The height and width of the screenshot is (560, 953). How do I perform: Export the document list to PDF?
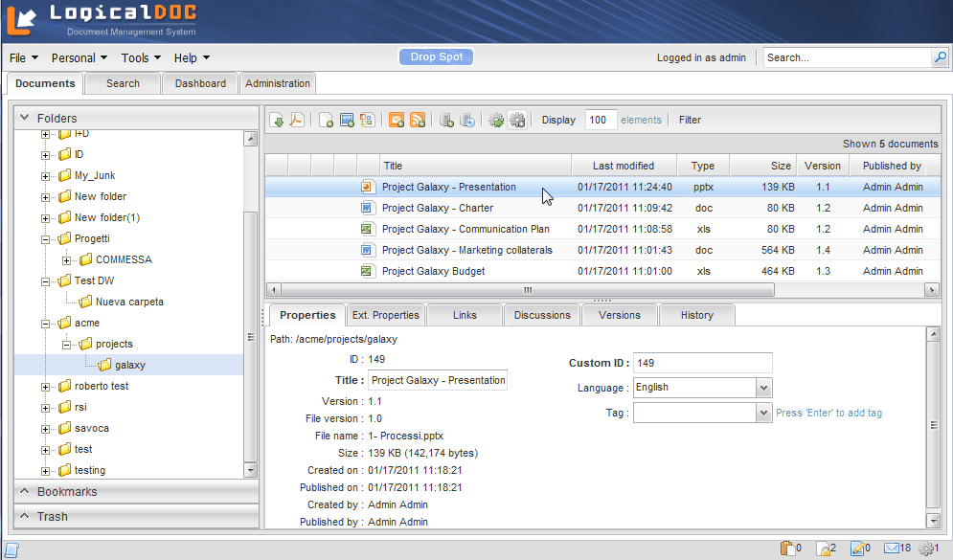click(298, 119)
